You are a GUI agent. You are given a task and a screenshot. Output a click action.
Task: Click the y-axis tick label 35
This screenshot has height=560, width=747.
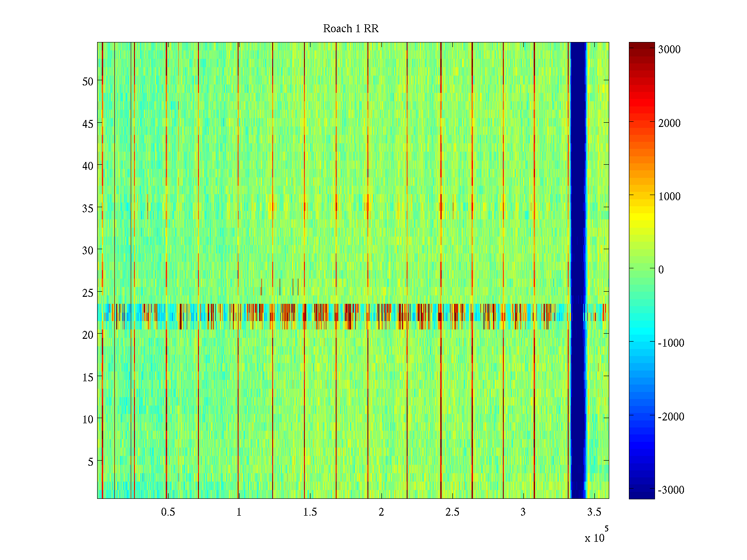point(88,208)
